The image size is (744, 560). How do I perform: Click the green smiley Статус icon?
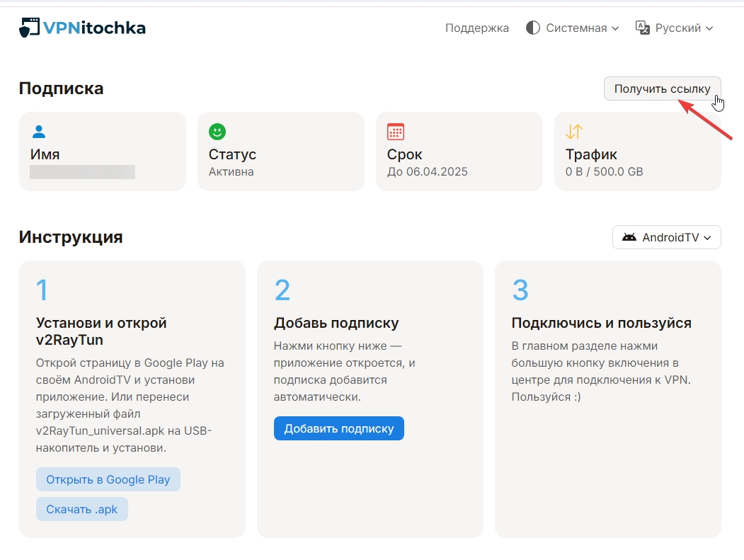click(217, 132)
